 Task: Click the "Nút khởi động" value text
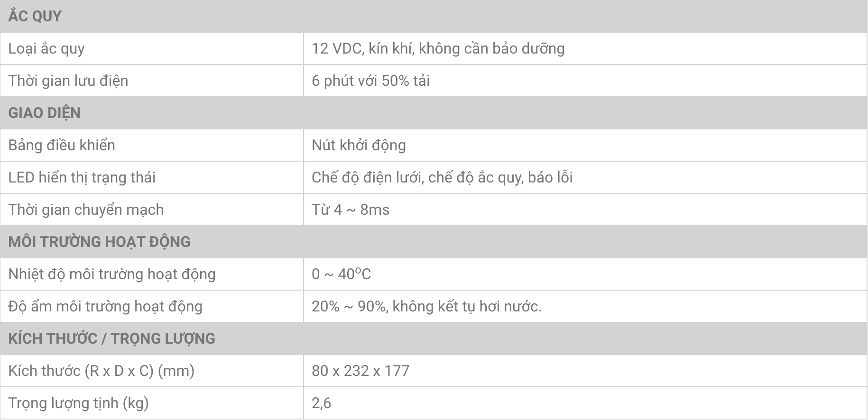(359, 145)
